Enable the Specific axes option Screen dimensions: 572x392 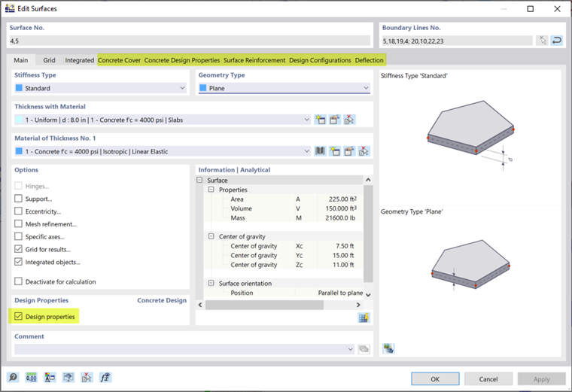click(x=18, y=237)
